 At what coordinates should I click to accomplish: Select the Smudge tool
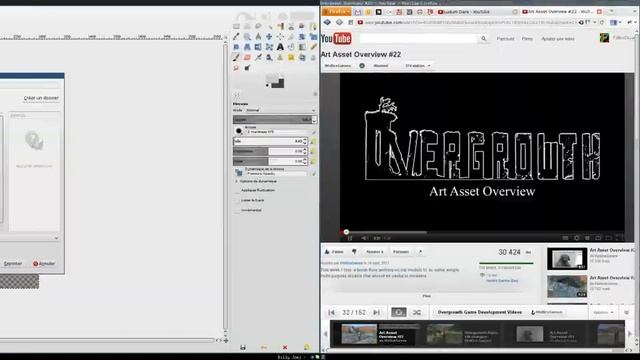click(x=236, y=68)
